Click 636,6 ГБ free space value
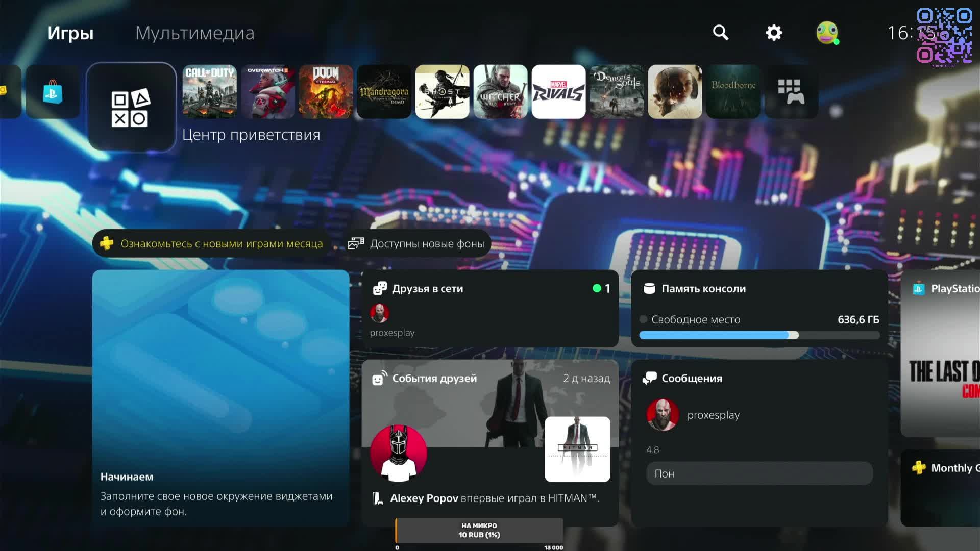 coord(858,320)
